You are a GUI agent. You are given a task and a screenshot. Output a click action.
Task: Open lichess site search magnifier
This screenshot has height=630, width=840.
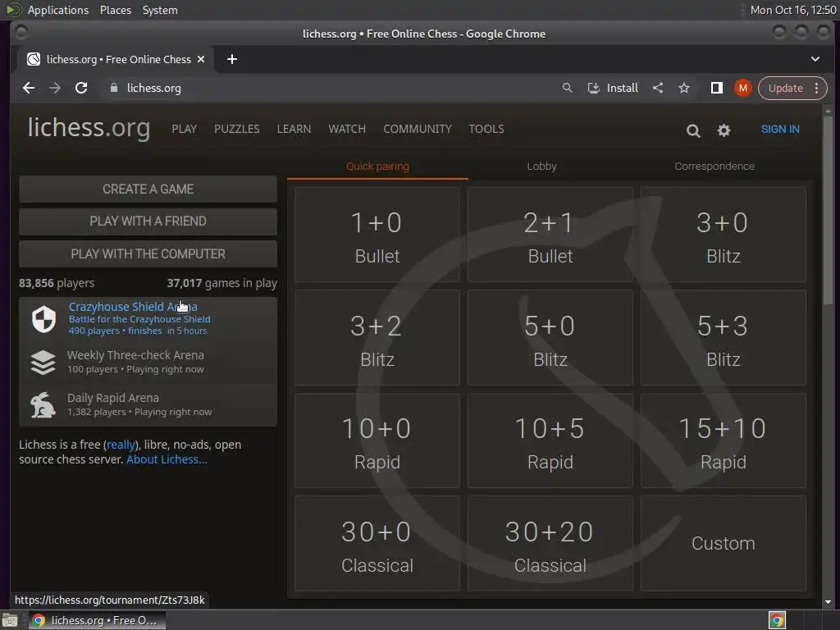click(693, 130)
